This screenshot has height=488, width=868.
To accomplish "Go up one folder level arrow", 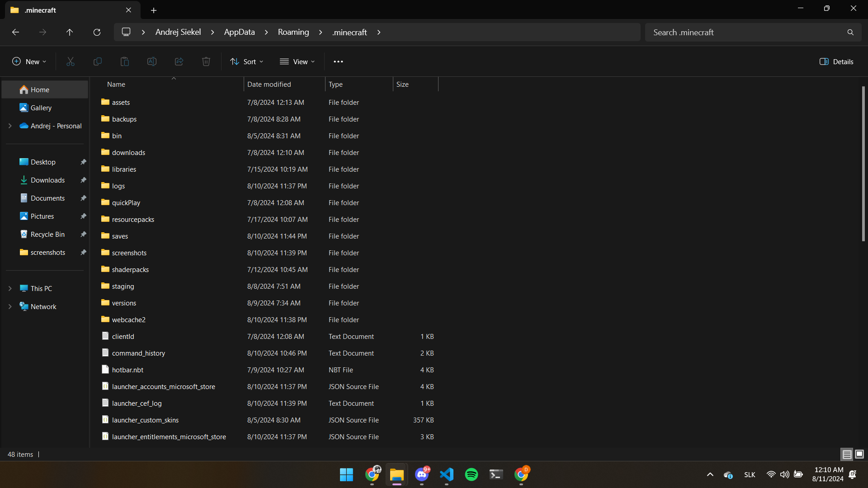I will [x=70, y=32].
